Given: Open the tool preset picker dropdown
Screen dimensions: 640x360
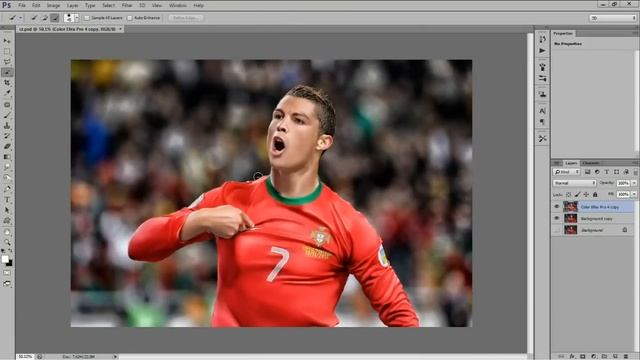Looking at the screenshot, I should tap(20, 18).
